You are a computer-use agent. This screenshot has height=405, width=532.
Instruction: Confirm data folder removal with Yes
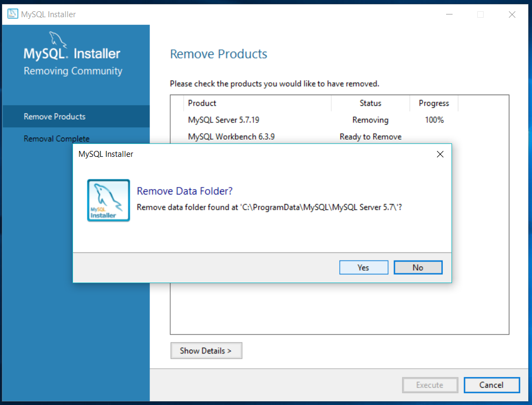(363, 267)
